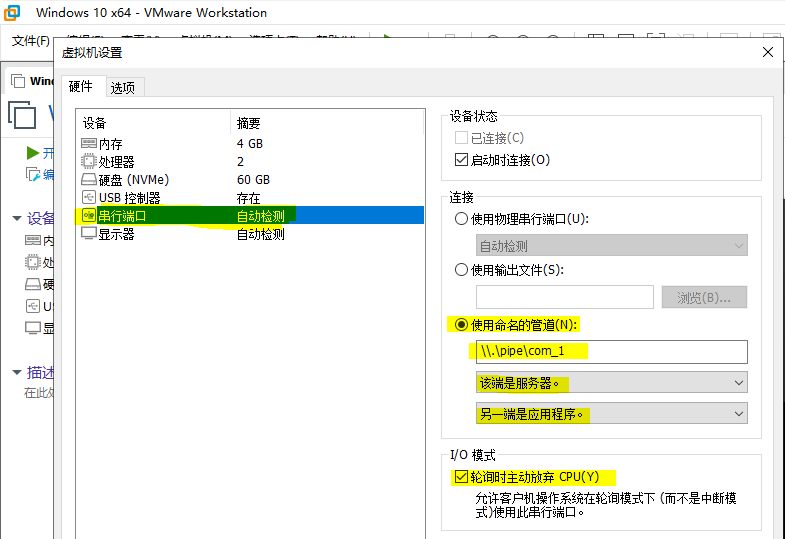
Task: Click green power-on arrow in main window sidebar
Action: (x=33, y=153)
